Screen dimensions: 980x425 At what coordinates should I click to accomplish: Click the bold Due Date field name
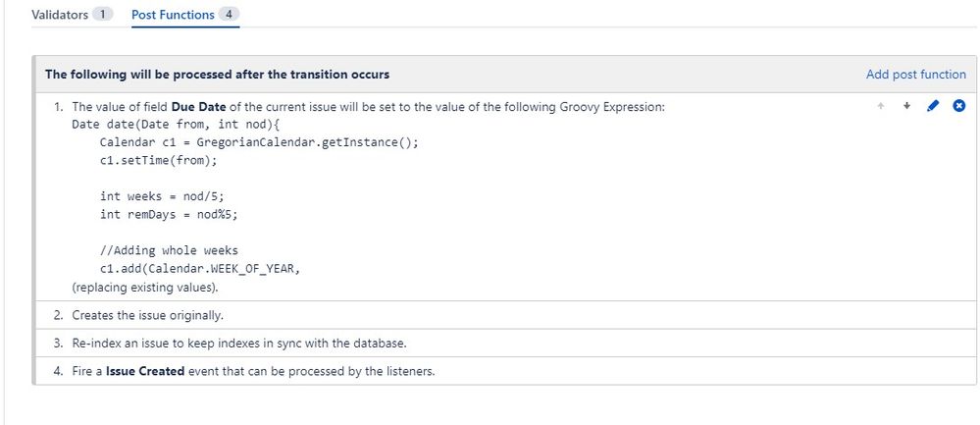[x=199, y=107]
